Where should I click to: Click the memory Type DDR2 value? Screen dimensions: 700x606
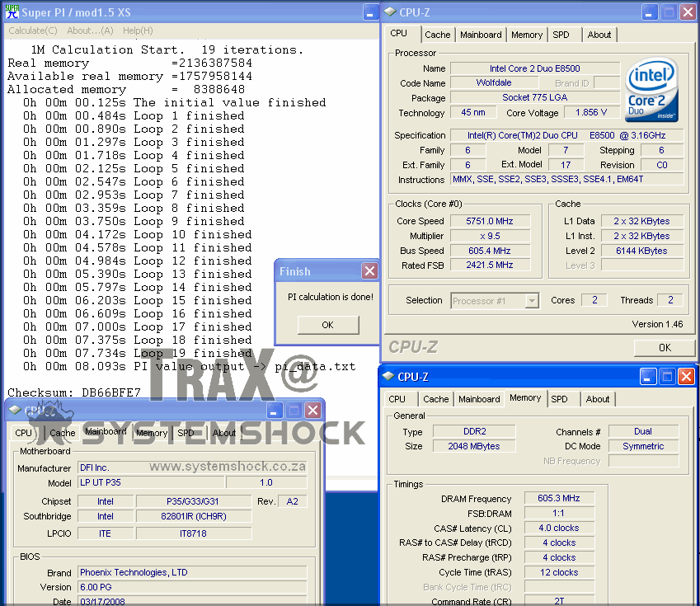(x=474, y=431)
